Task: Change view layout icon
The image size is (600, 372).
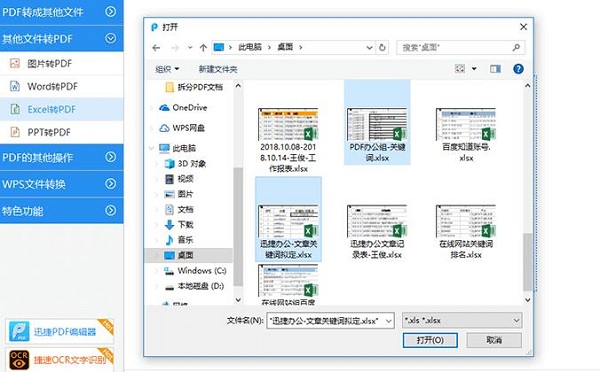Action: pos(460,69)
